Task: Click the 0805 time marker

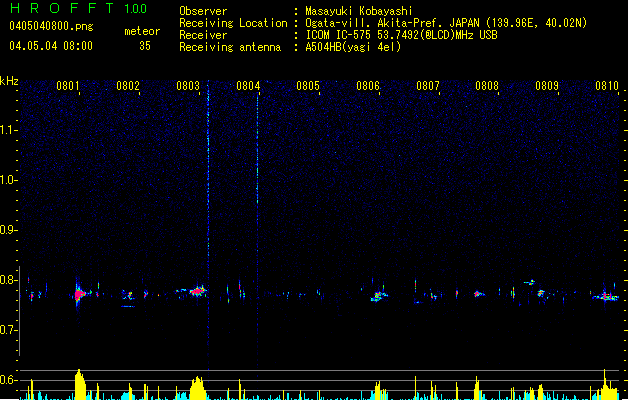Action: coord(308,86)
